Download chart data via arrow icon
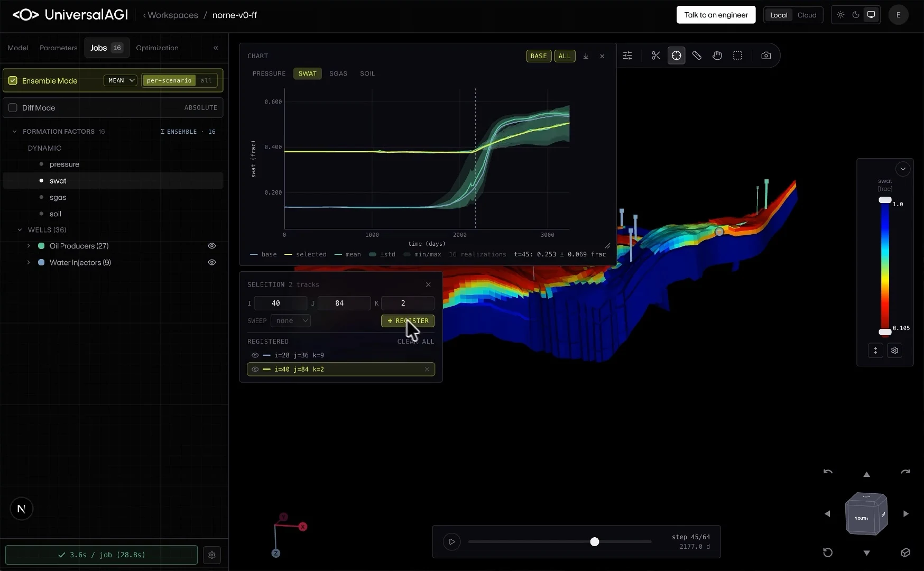 pyautogui.click(x=586, y=56)
